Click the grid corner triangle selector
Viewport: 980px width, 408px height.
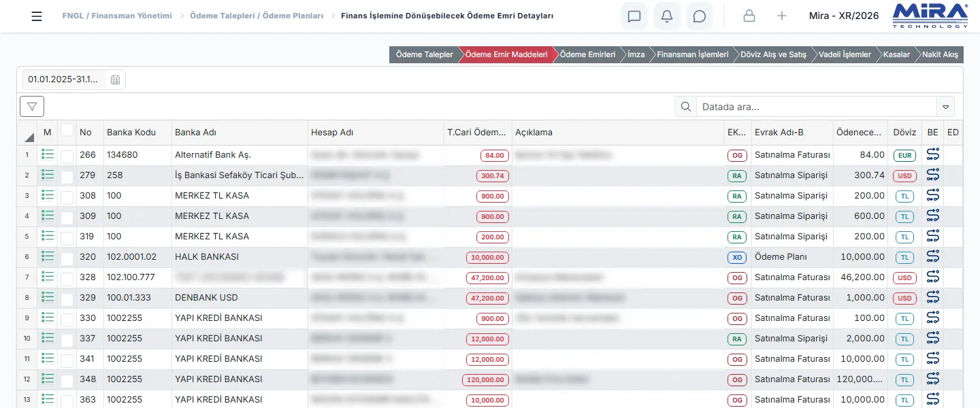click(29, 137)
